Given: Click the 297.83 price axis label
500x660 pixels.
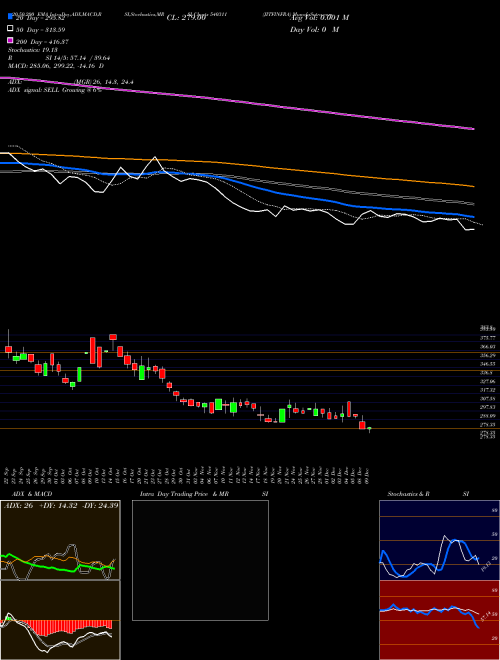Looking at the screenshot, I should click(x=487, y=407).
